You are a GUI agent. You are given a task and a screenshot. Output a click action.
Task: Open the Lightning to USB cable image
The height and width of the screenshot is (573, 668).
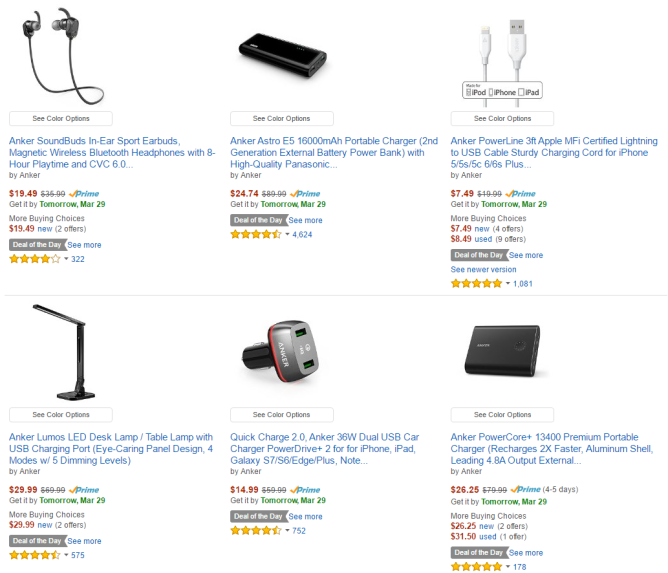pos(502,63)
